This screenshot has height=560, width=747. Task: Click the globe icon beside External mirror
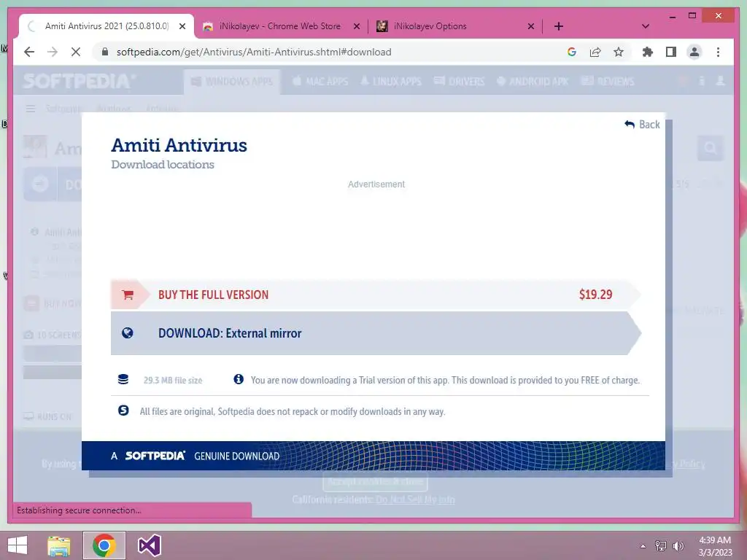(x=127, y=332)
